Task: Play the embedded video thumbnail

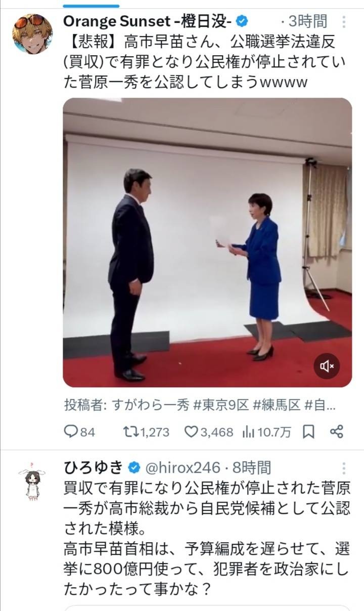Action: [x=207, y=242]
